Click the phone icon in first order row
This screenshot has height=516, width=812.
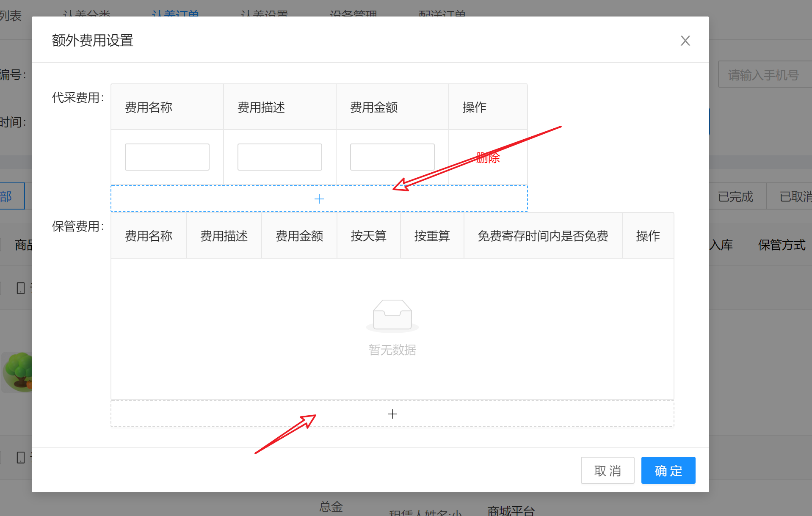[x=20, y=288]
